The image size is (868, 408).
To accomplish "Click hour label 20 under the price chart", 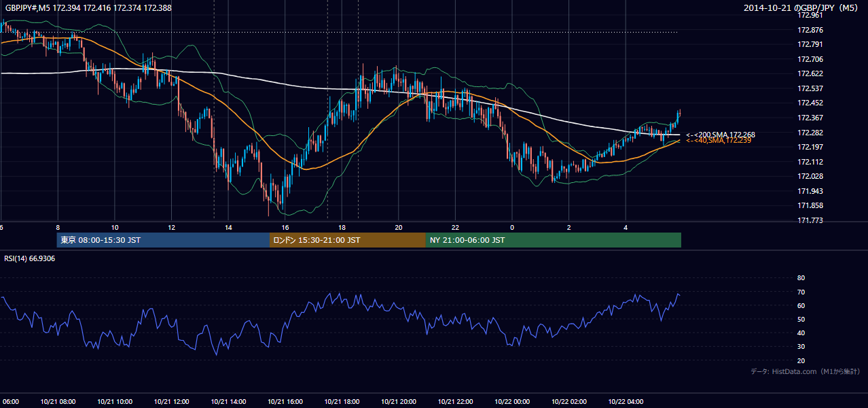I will pos(399,227).
